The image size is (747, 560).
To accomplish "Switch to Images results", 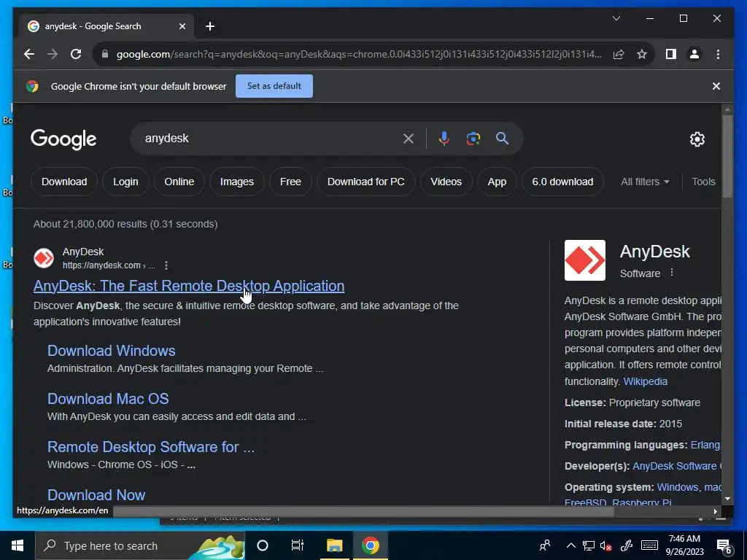I will [237, 182].
